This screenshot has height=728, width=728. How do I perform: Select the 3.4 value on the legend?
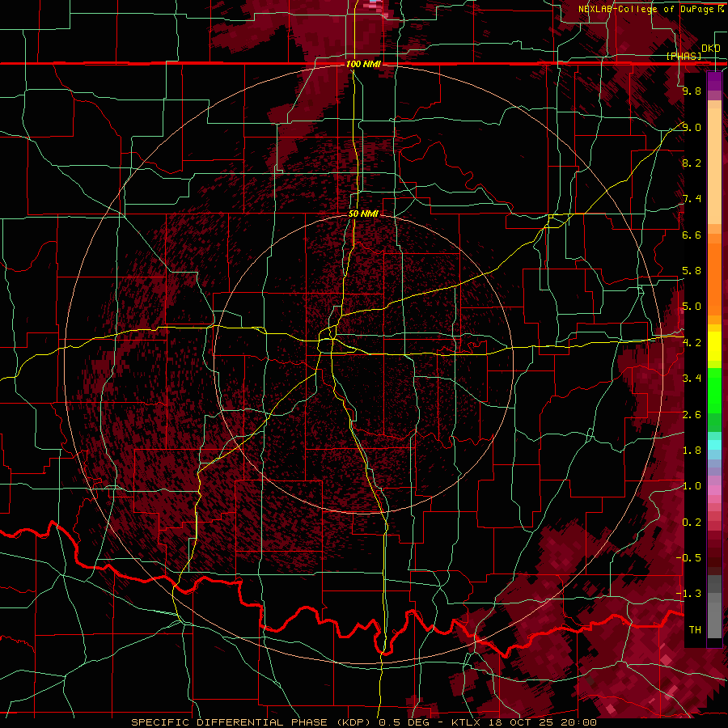point(692,379)
